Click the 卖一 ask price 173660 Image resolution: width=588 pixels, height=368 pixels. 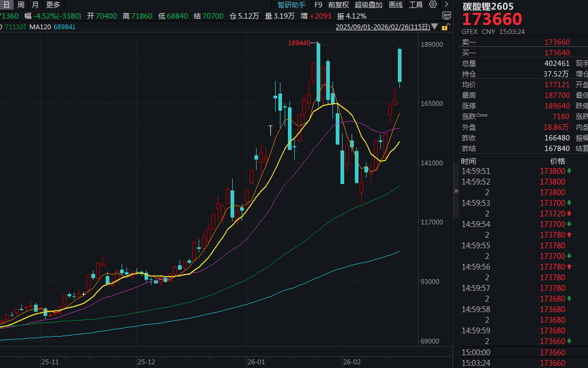point(557,42)
